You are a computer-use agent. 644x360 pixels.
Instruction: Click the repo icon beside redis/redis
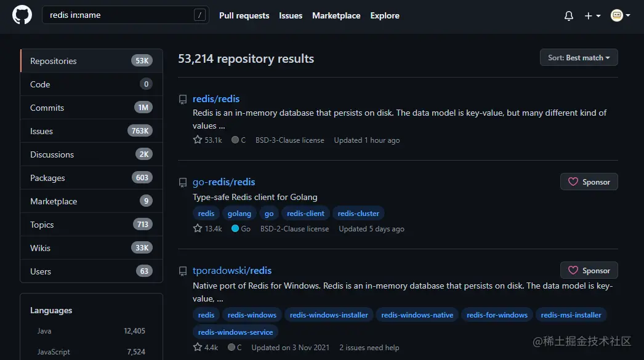point(183,100)
